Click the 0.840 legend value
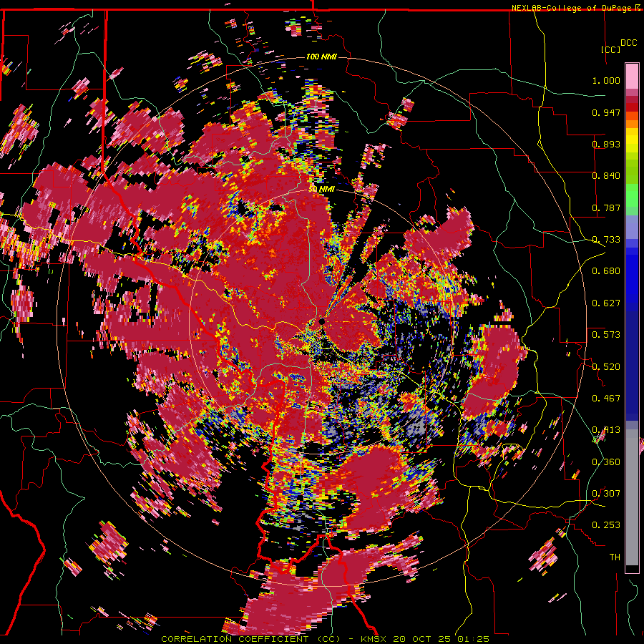 606,176
